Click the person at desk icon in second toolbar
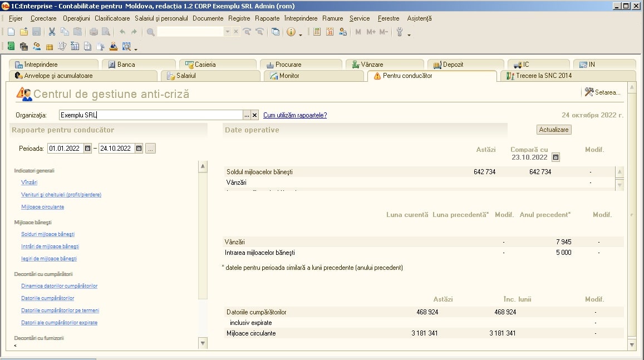Screen dimensions: 644x360 [114, 46]
